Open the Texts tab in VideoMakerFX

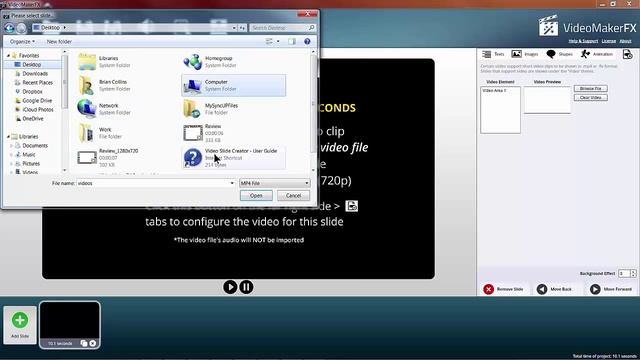point(493,54)
